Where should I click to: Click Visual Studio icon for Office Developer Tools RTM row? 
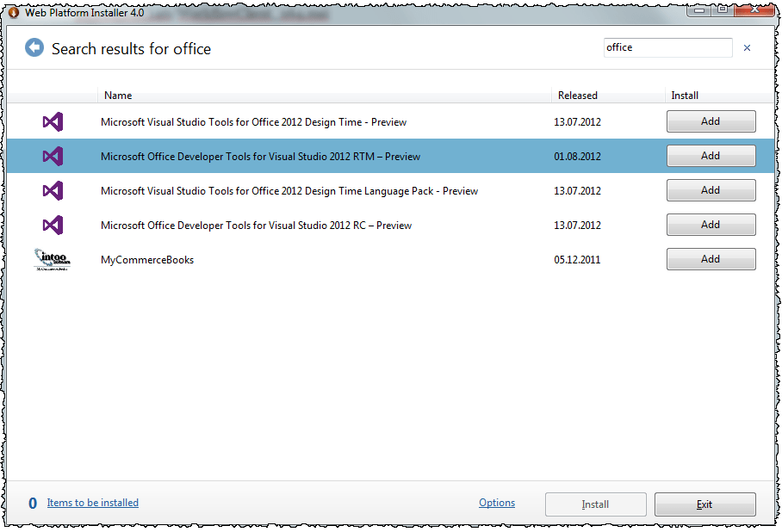point(53,156)
